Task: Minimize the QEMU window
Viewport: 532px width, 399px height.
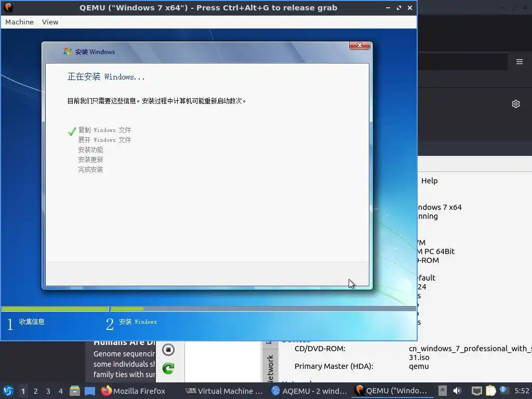Action: (388, 8)
